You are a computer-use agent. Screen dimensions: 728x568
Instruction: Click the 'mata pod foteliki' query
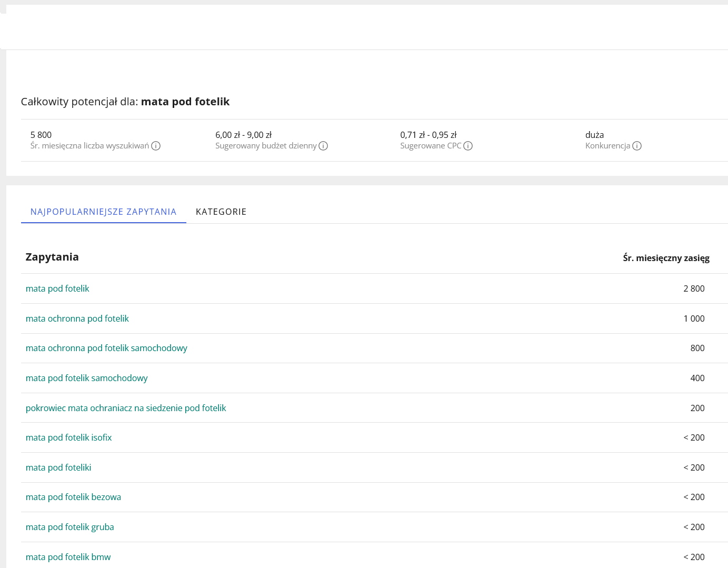(58, 467)
